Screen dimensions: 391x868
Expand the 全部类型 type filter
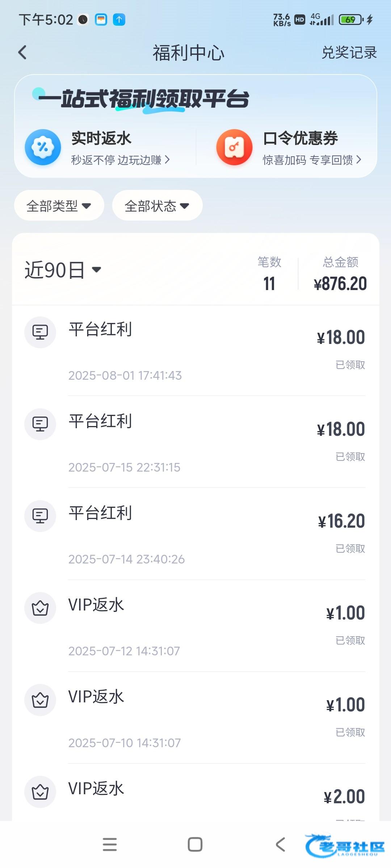coord(59,206)
